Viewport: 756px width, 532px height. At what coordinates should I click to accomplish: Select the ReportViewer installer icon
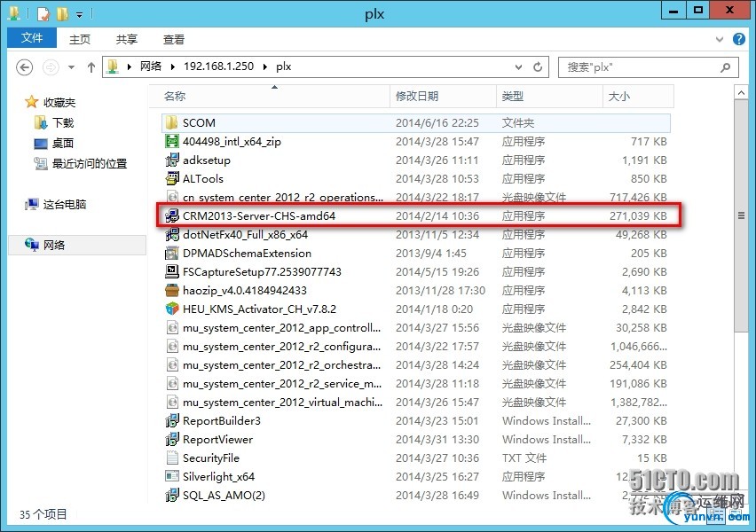(x=171, y=440)
